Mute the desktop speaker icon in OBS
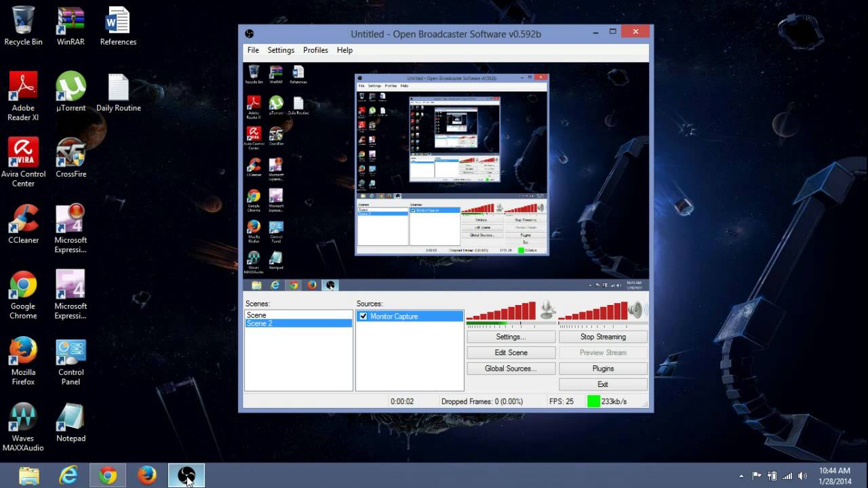Screen dimensions: 868x488 point(635,310)
